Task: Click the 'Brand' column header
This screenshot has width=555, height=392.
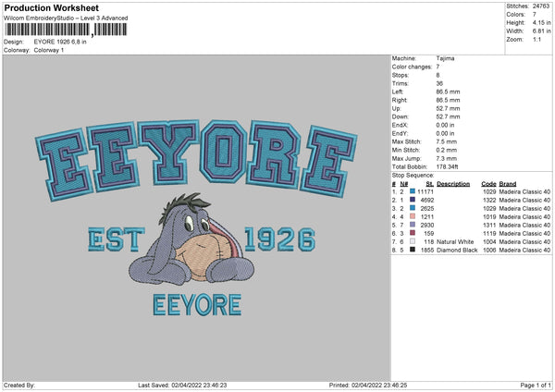Action: (508, 184)
